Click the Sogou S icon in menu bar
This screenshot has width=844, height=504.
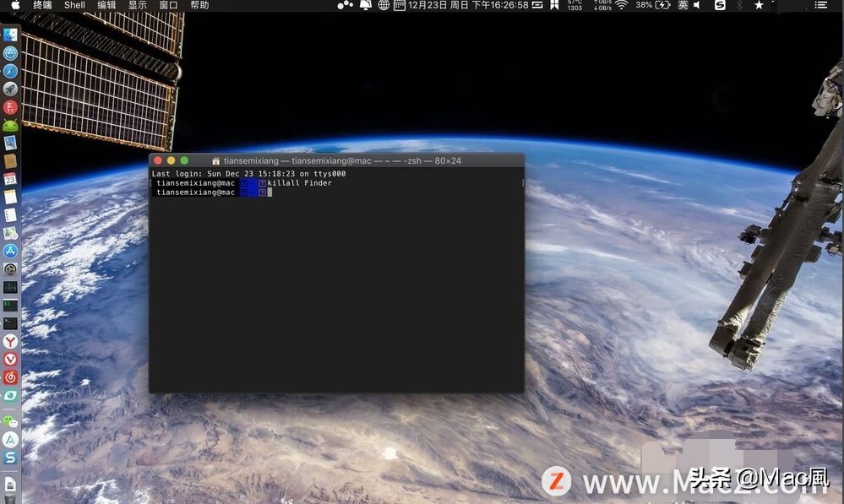coord(720,5)
